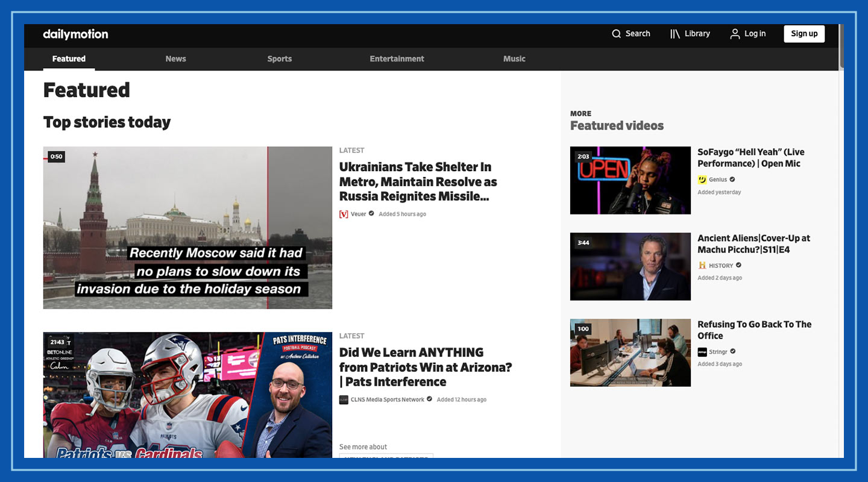Click the Genius smiley channel icon

coord(703,179)
